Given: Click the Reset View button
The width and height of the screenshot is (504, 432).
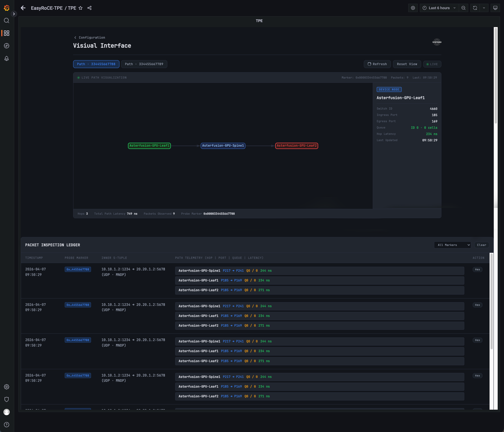Looking at the screenshot, I should pos(407,64).
